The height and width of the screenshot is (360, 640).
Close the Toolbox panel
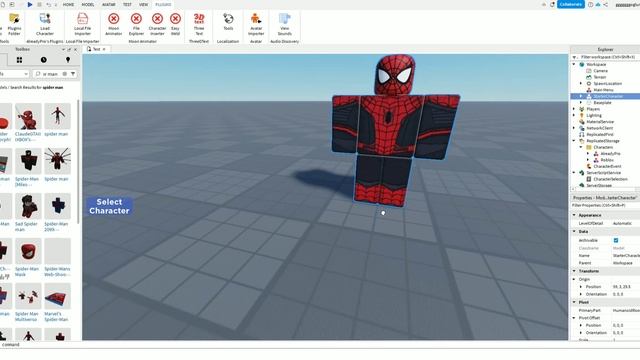click(75, 49)
